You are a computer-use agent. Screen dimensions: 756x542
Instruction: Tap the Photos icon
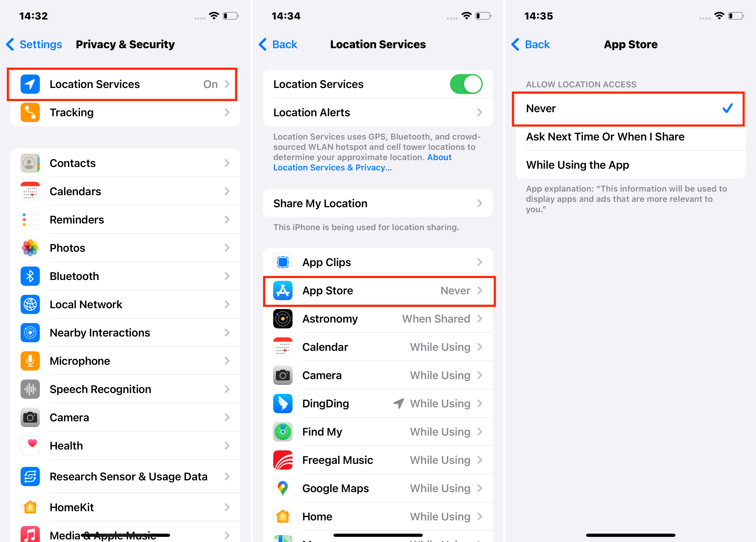pyautogui.click(x=30, y=247)
